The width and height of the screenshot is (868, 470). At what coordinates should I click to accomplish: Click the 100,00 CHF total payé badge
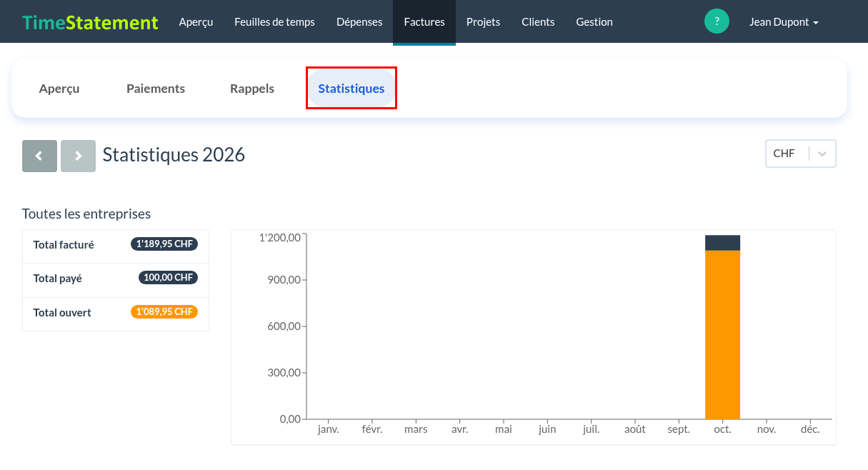pos(168,278)
